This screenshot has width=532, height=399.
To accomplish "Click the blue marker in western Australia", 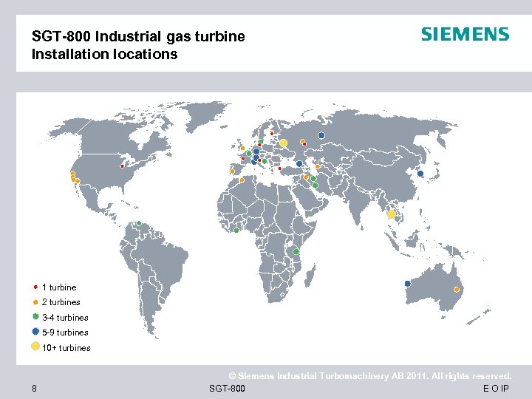I will pos(408,284).
